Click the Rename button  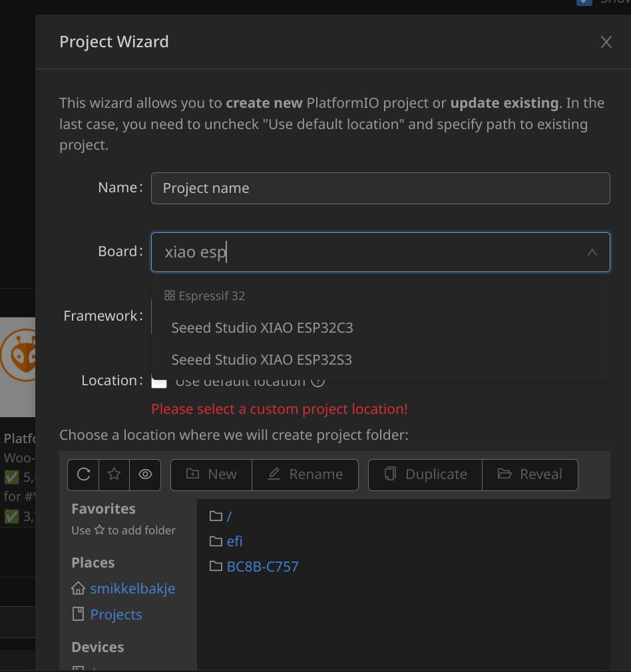tap(306, 474)
